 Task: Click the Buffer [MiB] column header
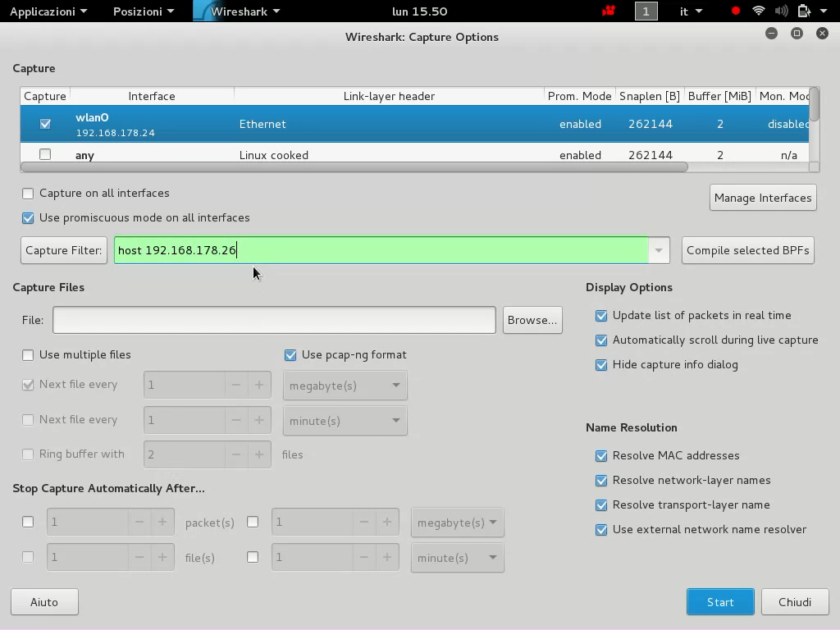[x=719, y=96]
